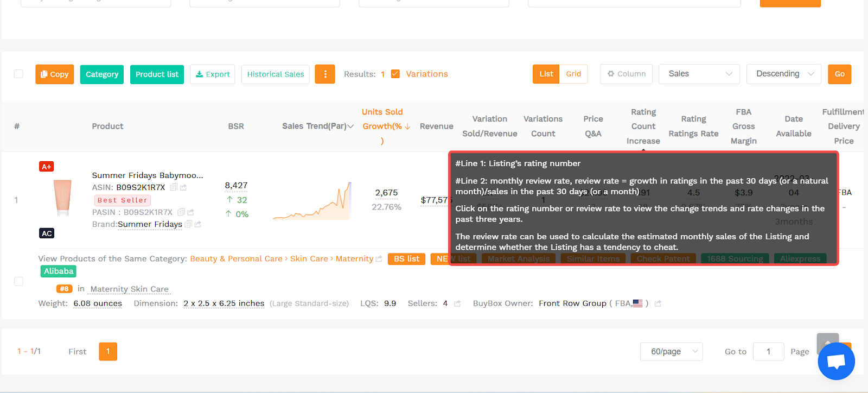This screenshot has height=393, width=868.
Task: Copy the brand name Summer Fridays
Action: [188, 224]
